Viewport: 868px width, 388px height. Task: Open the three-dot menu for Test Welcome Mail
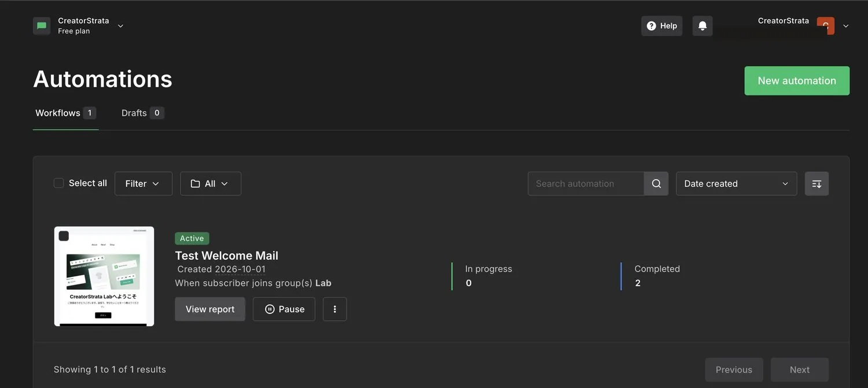coord(335,309)
